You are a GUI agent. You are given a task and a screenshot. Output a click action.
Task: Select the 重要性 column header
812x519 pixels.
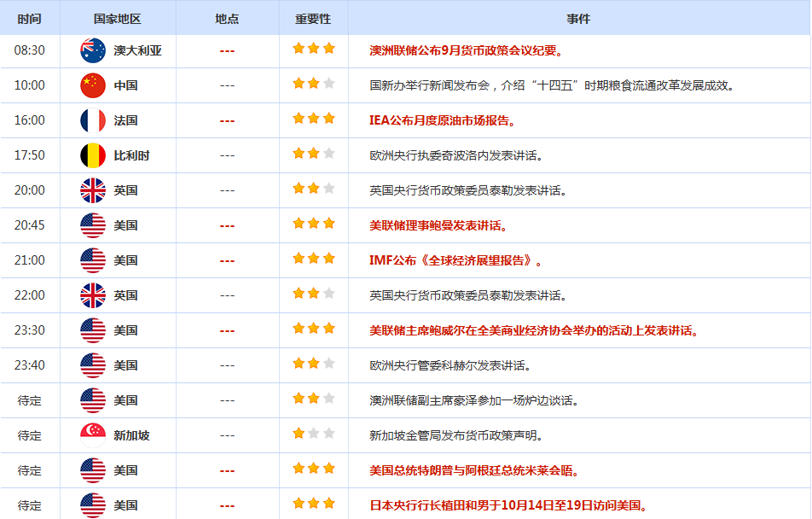[313, 18]
